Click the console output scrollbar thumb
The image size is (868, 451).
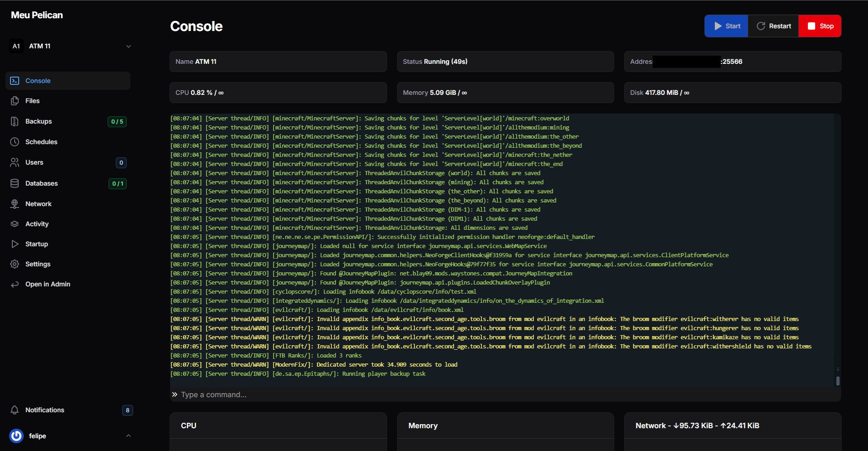pyautogui.click(x=838, y=381)
